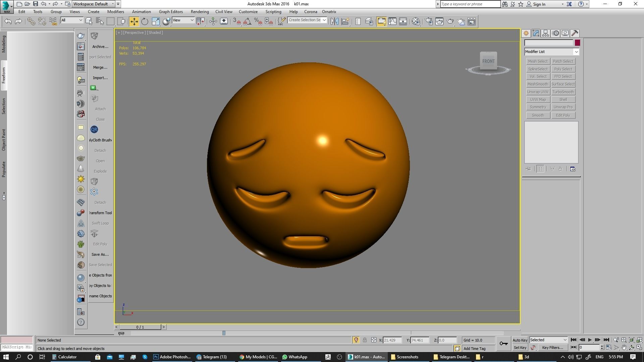Toggle 3D Snaps on main toolbar
644x362 pixels.
pyautogui.click(x=236, y=21)
